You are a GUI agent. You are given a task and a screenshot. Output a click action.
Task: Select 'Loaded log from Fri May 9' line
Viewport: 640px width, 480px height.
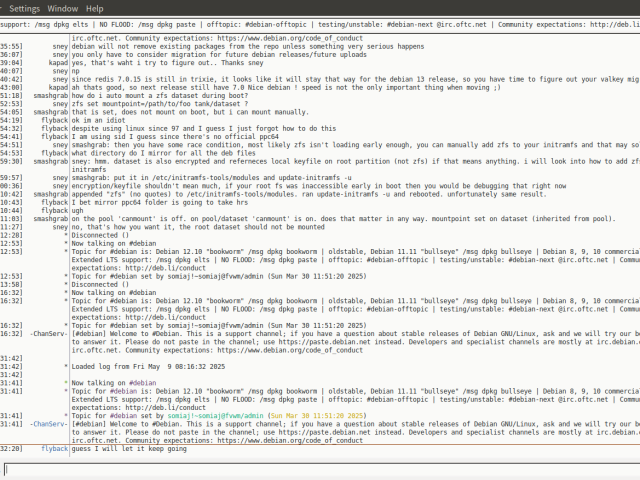148,367
